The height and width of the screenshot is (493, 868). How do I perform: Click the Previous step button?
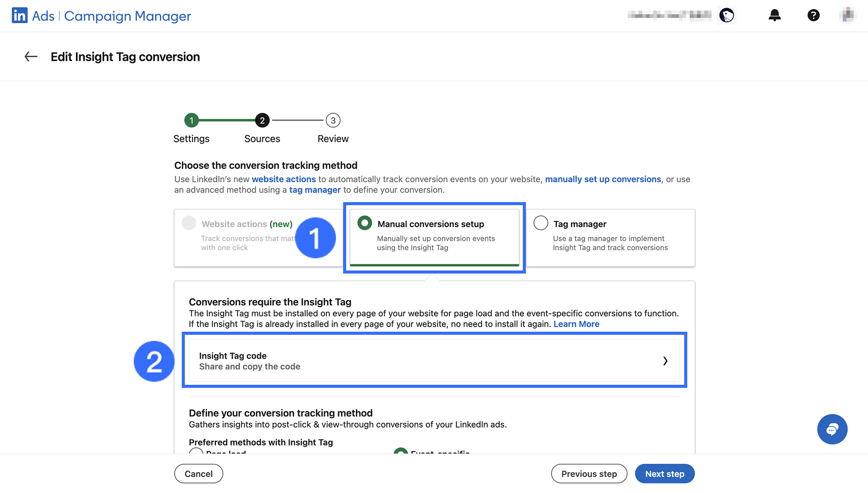pyautogui.click(x=589, y=474)
